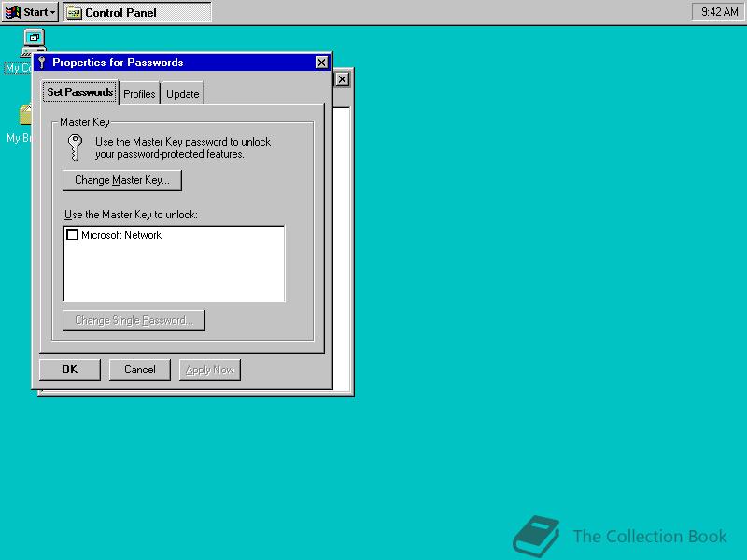
Task: Cancel the Properties for Passwords dialog
Action: [x=139, y=370]
